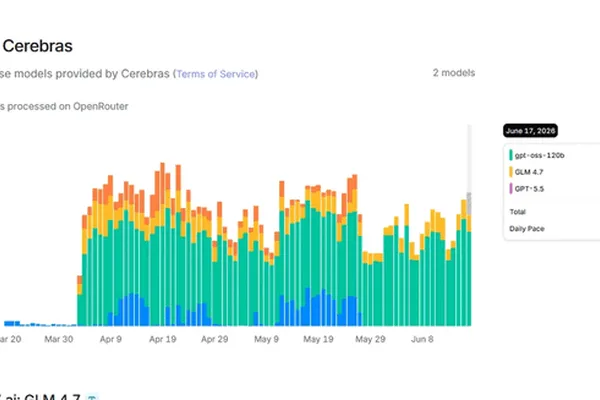Image resolution: width=600 pixels, height=400 pixels.
Task: Click the May 29 axis label
Action: [370, 339]
